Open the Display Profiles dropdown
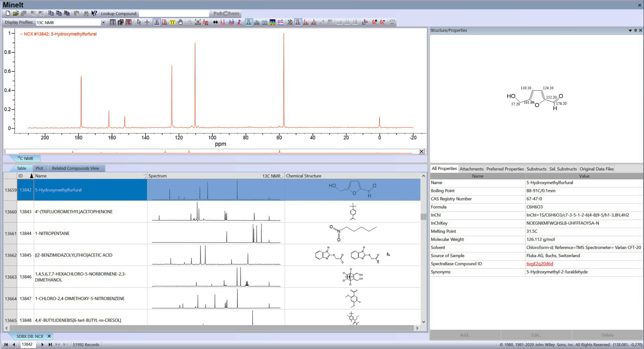644x349 pixels. (103, 23)
